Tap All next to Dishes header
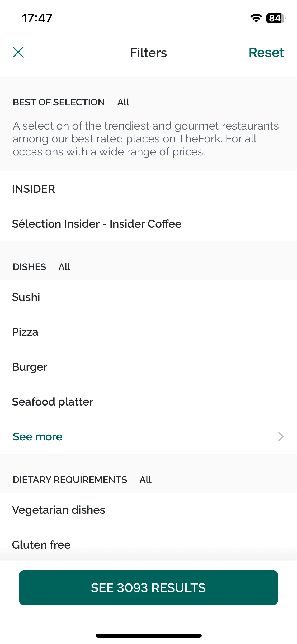The image size is (297, 644). pyautogui.click(x=64, y=267)
